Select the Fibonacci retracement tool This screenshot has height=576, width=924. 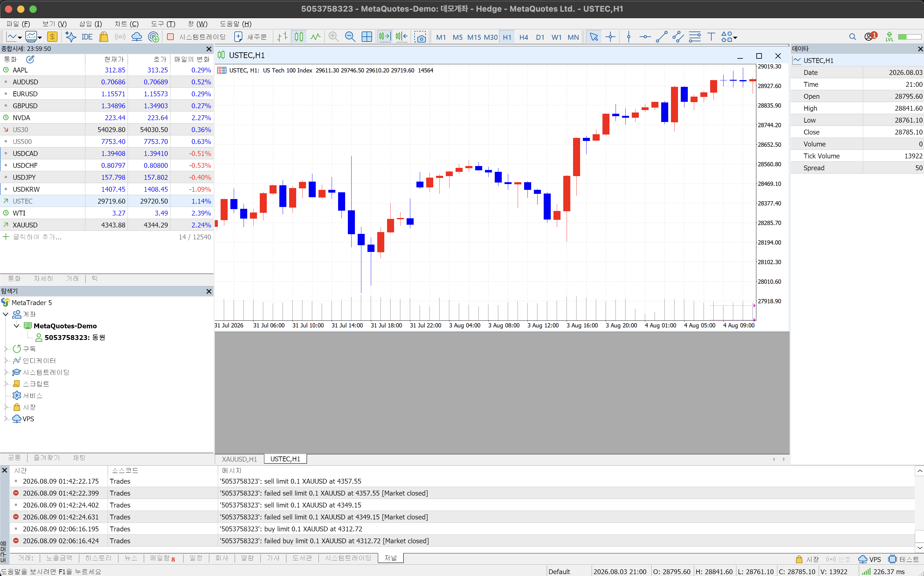coord(695,37)
